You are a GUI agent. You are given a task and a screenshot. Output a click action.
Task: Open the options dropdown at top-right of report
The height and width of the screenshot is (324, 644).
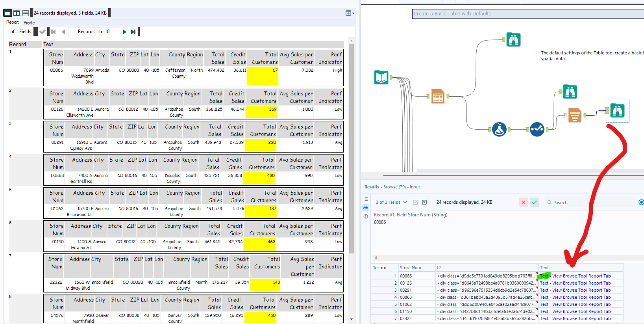coord(350,13)
